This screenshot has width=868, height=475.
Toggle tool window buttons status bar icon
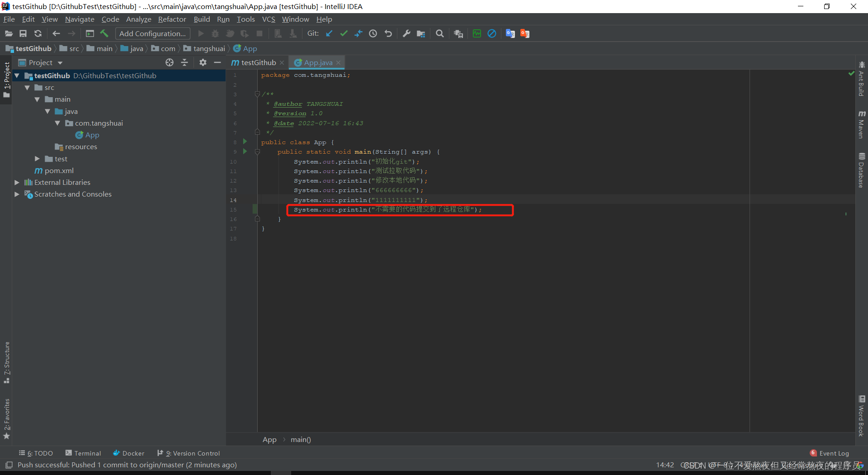click(9, 465)
